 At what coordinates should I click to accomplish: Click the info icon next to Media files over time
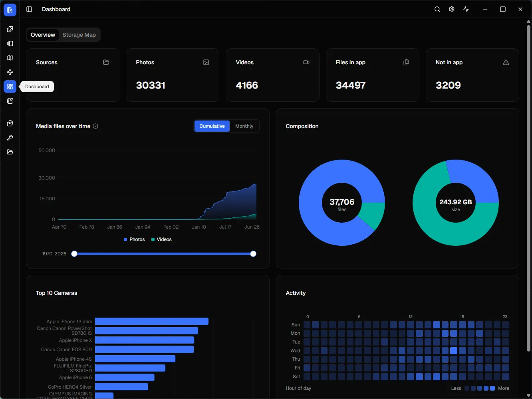pos(95,126)
